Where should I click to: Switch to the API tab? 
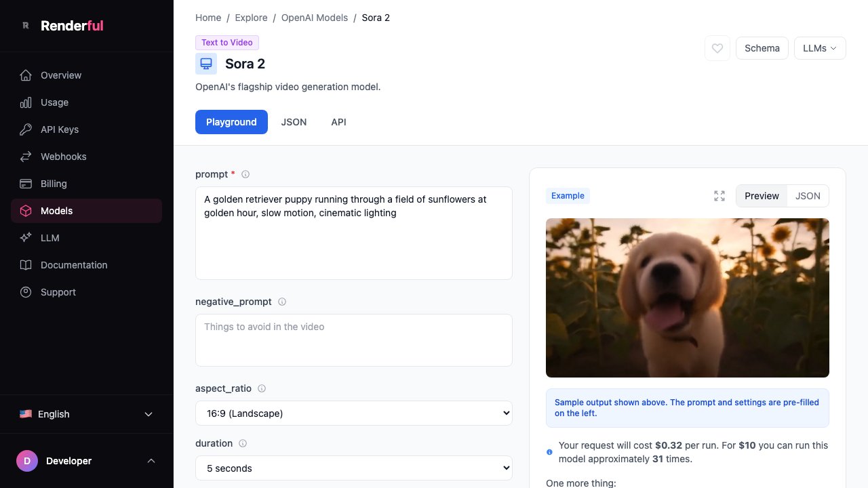point(338,122)
